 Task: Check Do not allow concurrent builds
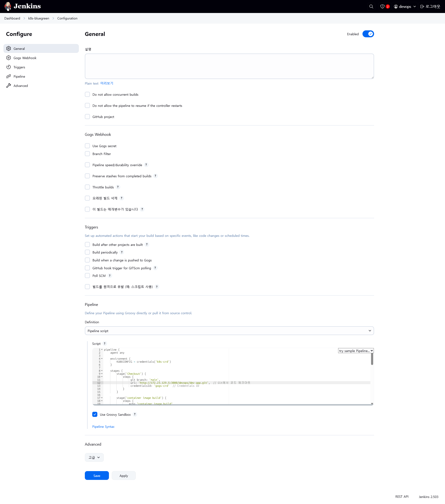click(x=87, y=95)
